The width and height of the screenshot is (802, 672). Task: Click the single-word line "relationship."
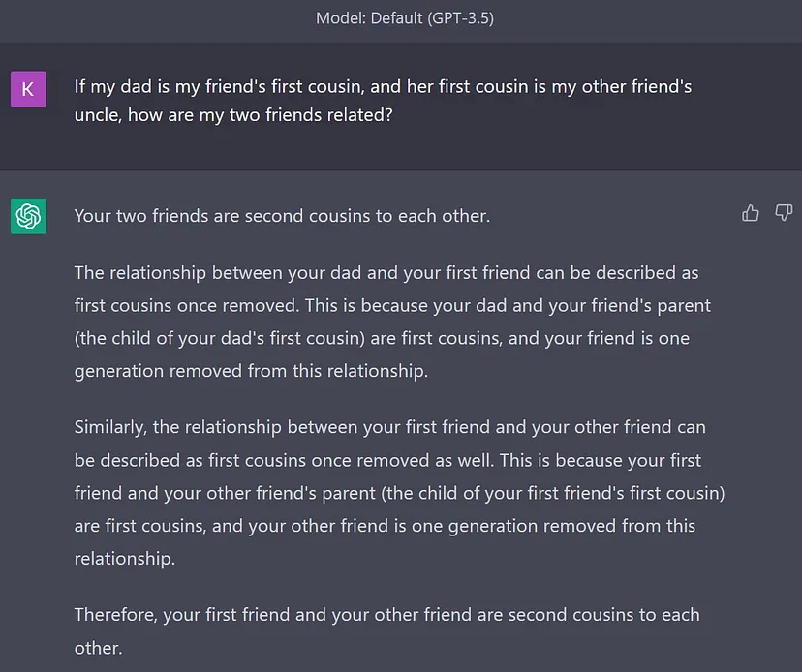(x=125, y=559)
